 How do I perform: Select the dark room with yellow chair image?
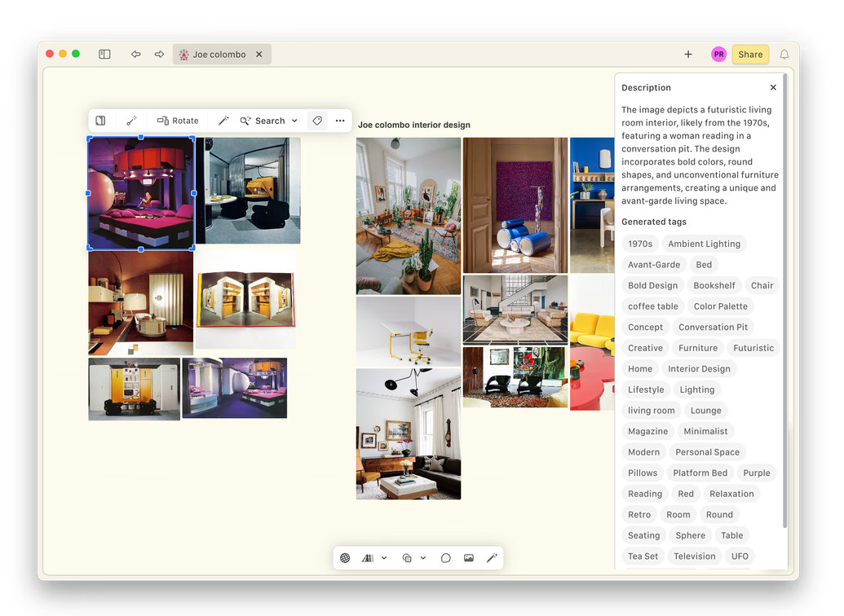(248, 191)
